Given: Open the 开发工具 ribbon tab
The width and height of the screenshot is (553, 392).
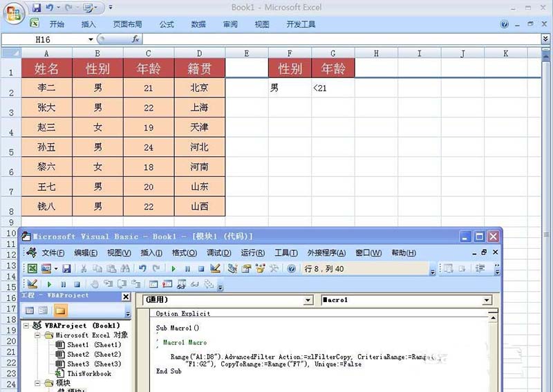Looking at the screenshot, I should pos(301,24).
